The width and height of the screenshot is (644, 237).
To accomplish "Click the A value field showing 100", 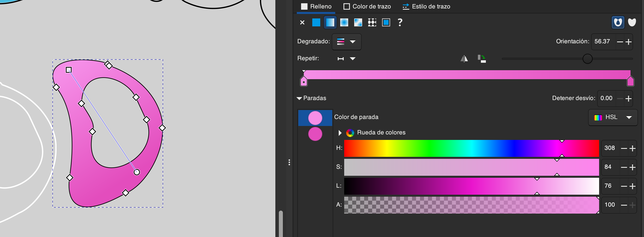I will point(610,205).
